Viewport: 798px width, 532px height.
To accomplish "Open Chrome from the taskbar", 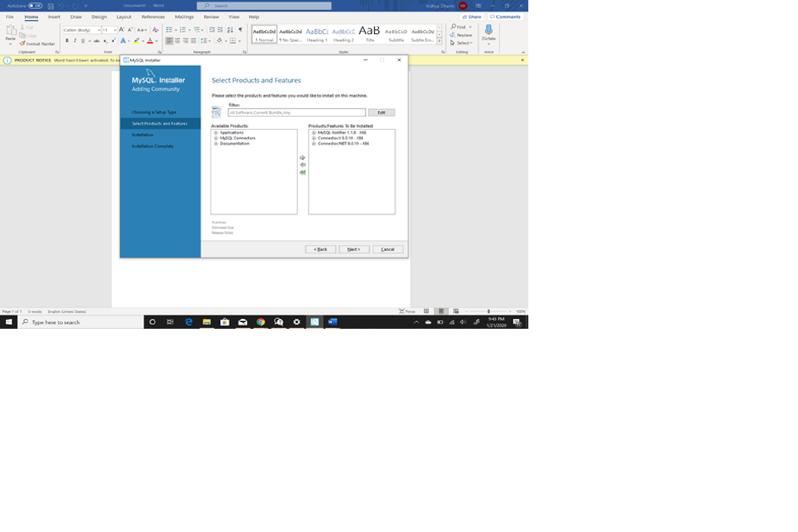I will (261, 322).
